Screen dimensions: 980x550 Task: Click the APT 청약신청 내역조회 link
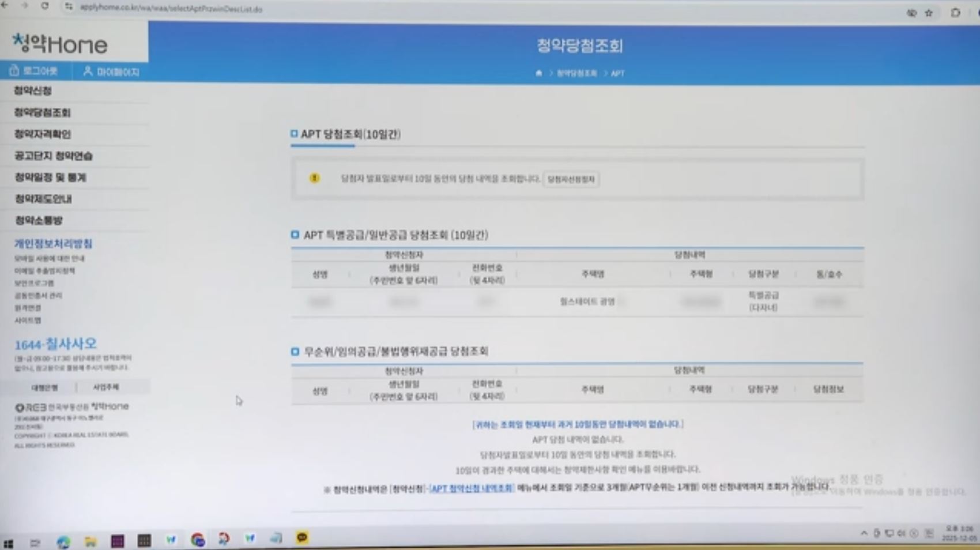tap(472, 488)
